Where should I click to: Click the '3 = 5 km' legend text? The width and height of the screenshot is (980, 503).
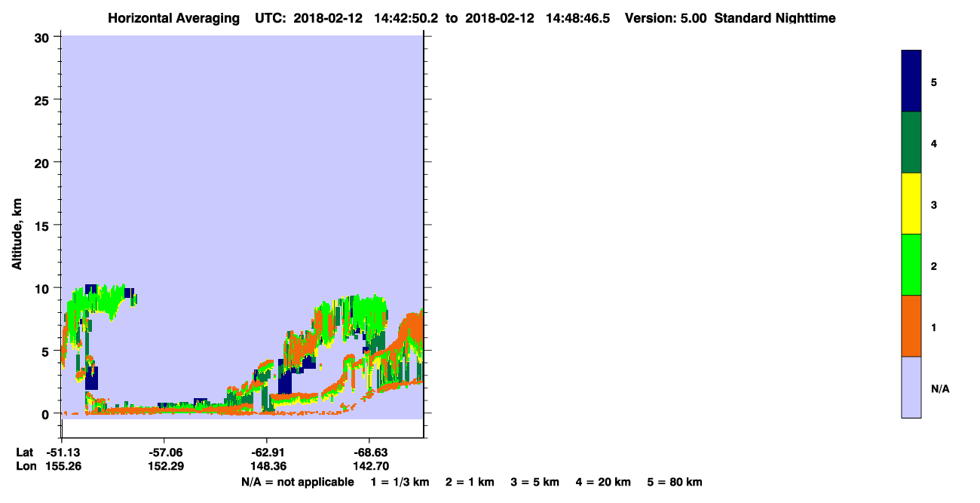point(535,482)
